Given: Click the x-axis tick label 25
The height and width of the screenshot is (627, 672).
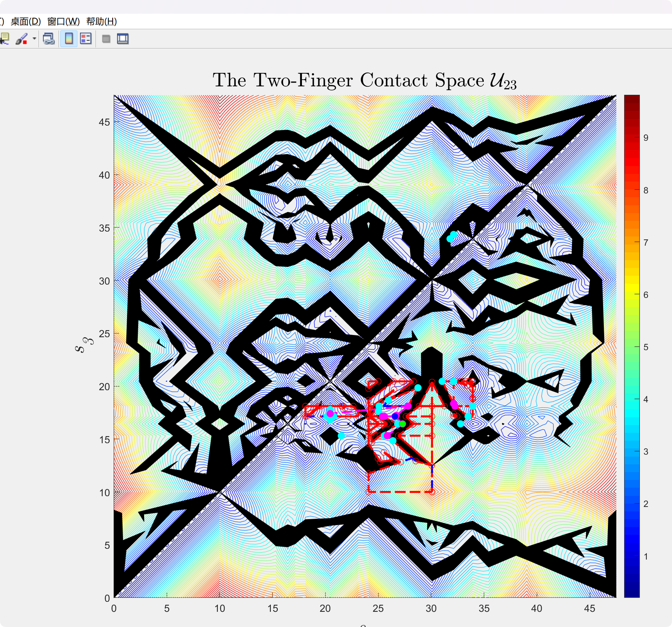Looking at the screenshot, I should click(x=378, y=608).
